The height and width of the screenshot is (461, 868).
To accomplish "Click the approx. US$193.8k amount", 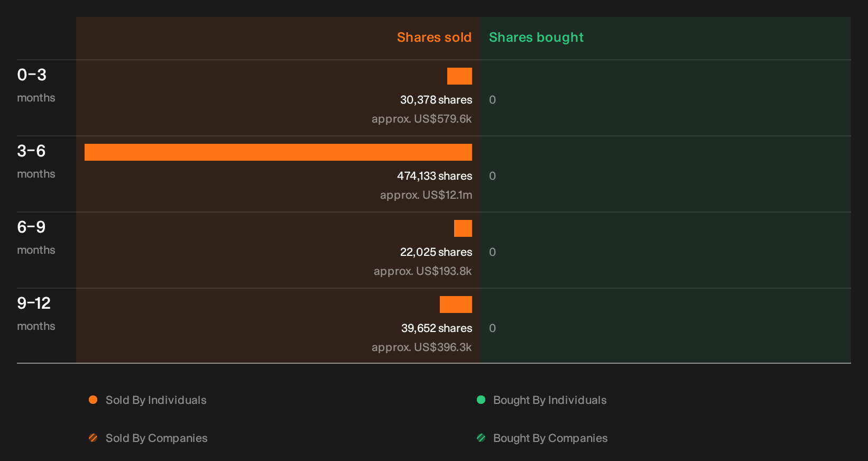I will tap(423, 271).
